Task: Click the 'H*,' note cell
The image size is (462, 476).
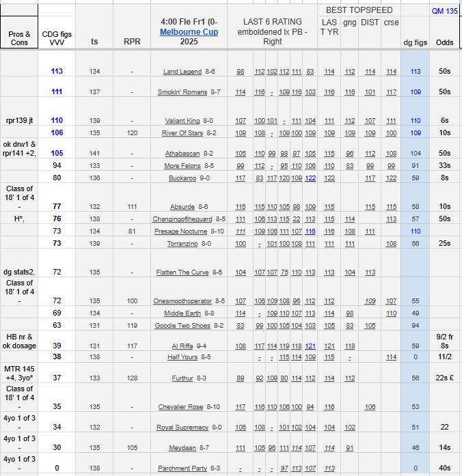Action: [19, 219]
